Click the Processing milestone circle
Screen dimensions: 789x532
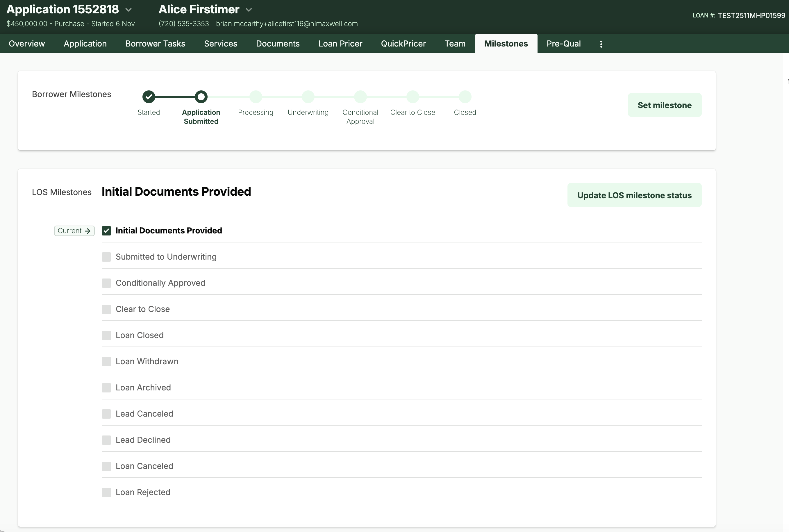256,97
